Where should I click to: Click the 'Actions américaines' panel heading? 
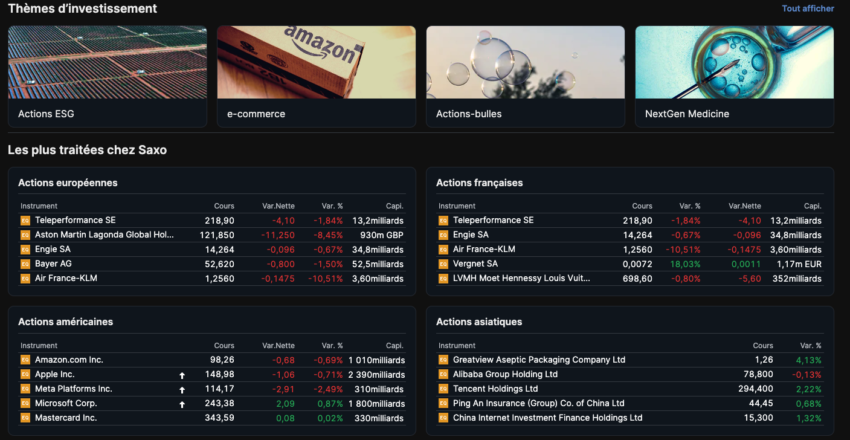pyautogui.click(x=66, y=322)
